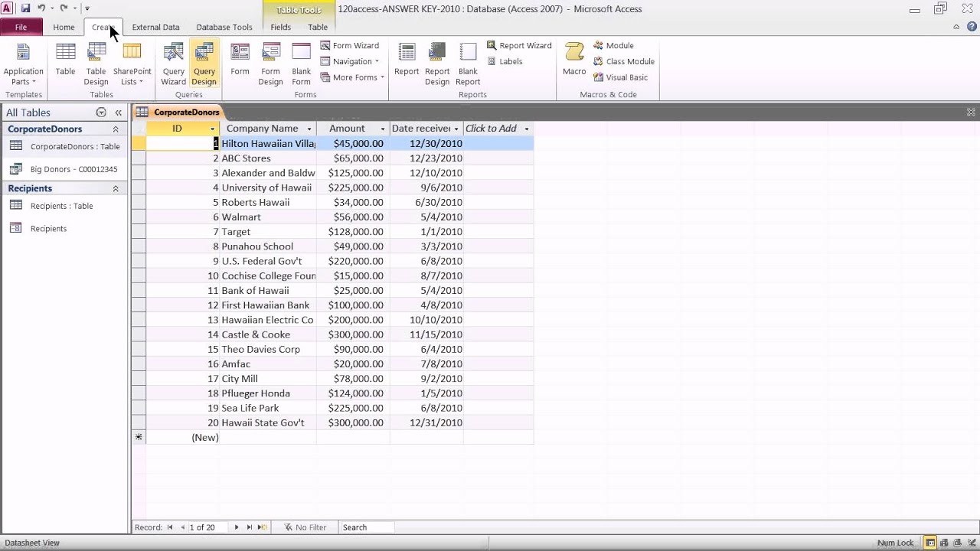Click the Query Design button
Viewport: 980px width, 551px height.
[204, 64]
